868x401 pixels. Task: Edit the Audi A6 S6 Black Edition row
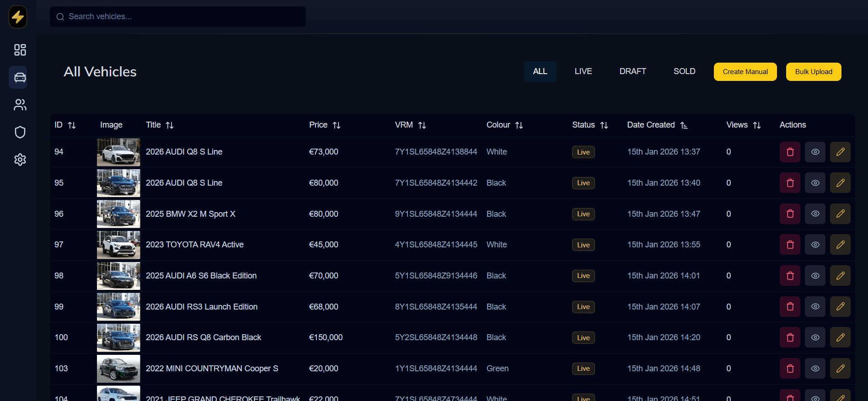pyautogui.click(x=840, y=276)
